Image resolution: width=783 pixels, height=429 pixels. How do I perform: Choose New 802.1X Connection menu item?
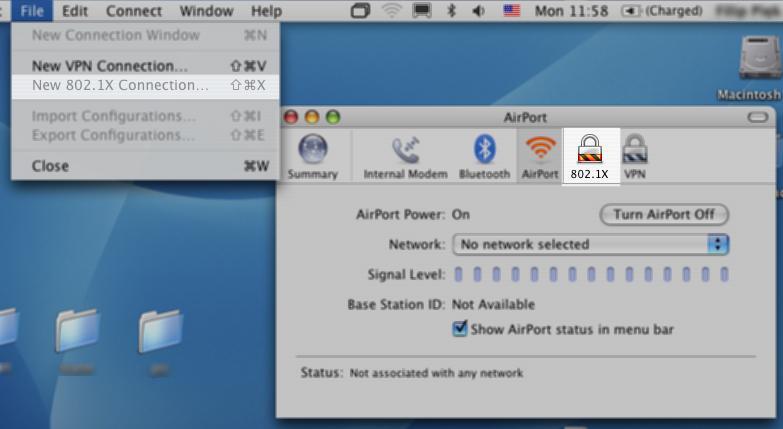click(145, 85)
